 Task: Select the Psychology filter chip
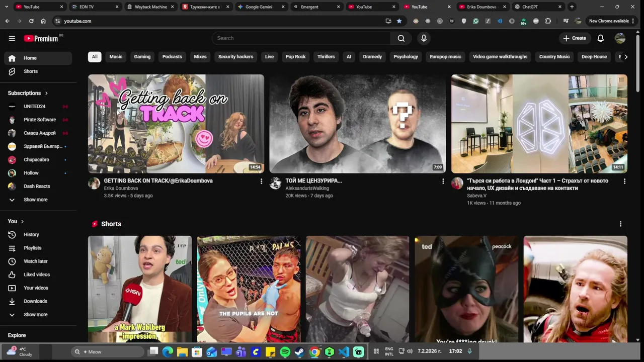pos(406,57)
